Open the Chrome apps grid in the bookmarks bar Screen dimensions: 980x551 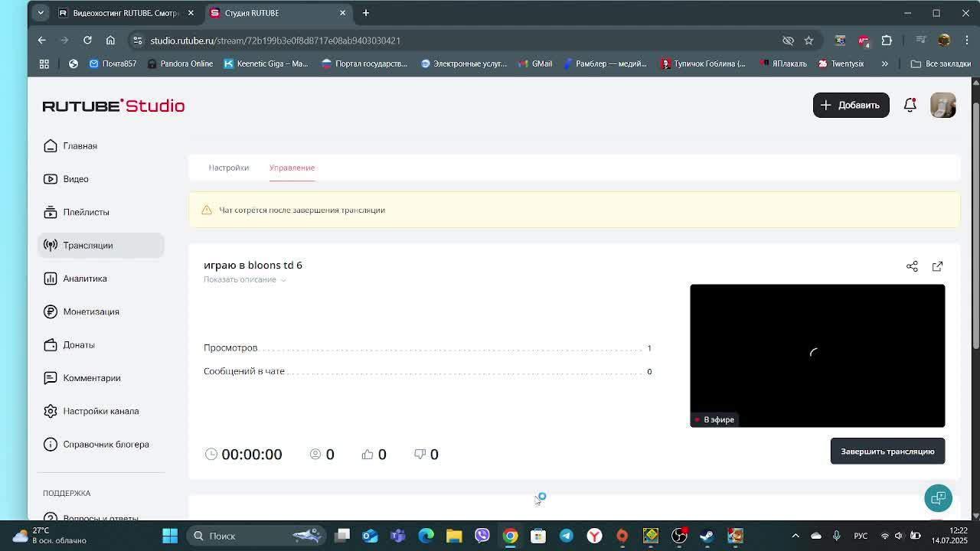pos(44,64)
